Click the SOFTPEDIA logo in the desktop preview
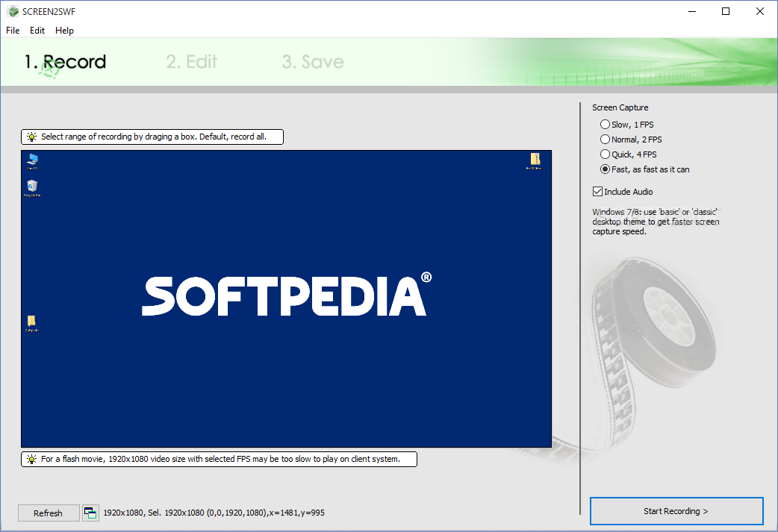The width and height of the screenshot is (778, 532). [287, 295]
